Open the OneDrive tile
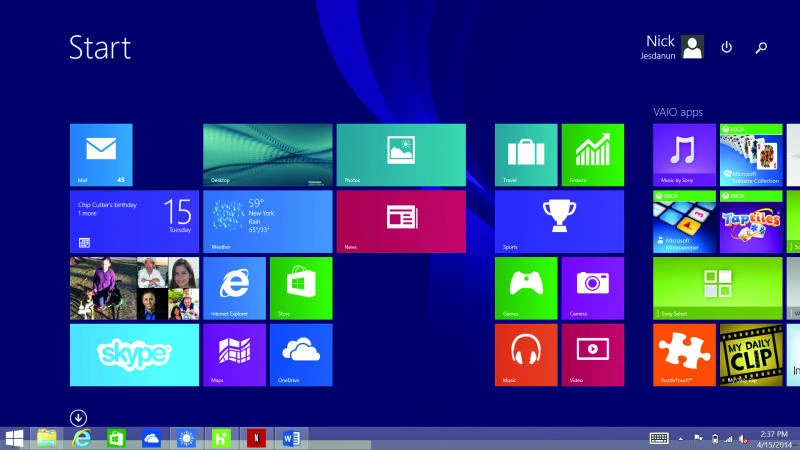The height and width of the screenshot is (450, 800). 301,355
